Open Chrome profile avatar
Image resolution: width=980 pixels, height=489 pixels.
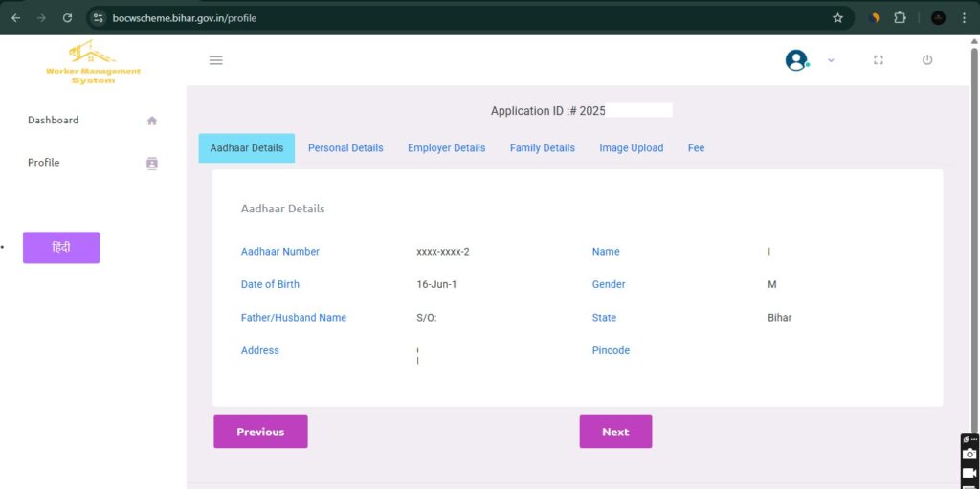pyautogui.click(x=938, y=18)
